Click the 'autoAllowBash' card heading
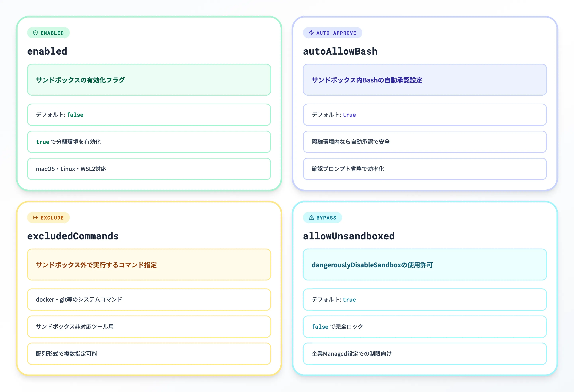Screen dimensions: 574x392 [340, 51]
